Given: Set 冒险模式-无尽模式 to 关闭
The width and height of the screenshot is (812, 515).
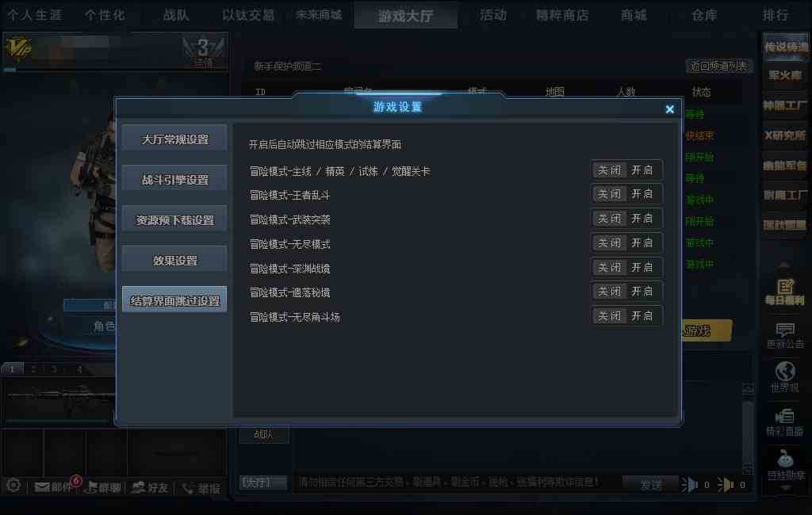Looking at the screenshot, I should tap(609, 242).
